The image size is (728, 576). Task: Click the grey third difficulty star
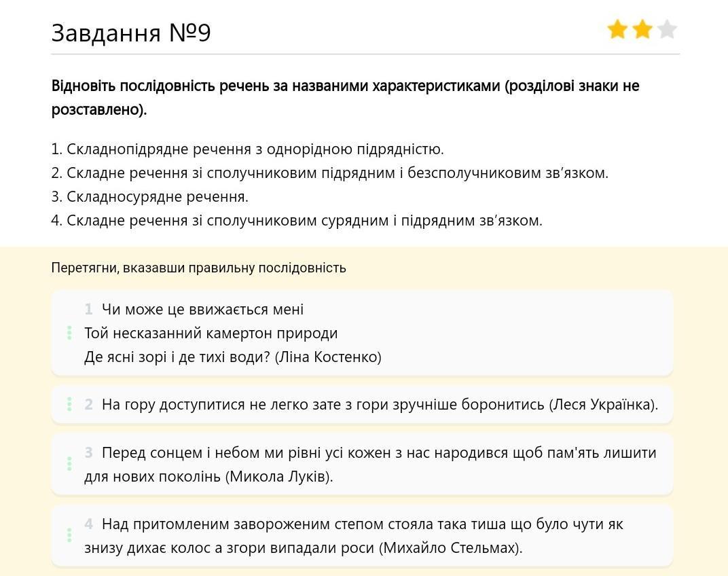pyautogui.click(x=668, y=30)
